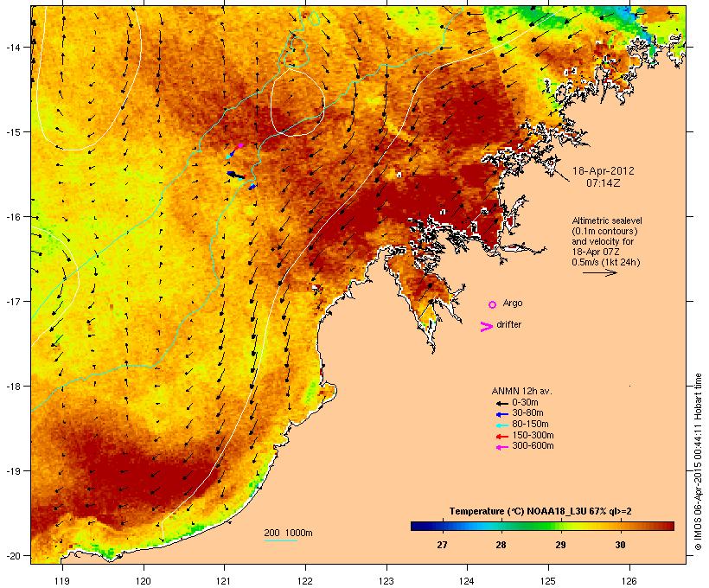Click the 'Altimetric sealevel' caption text
The image size is (709, 588).
(x=607, y=220)
